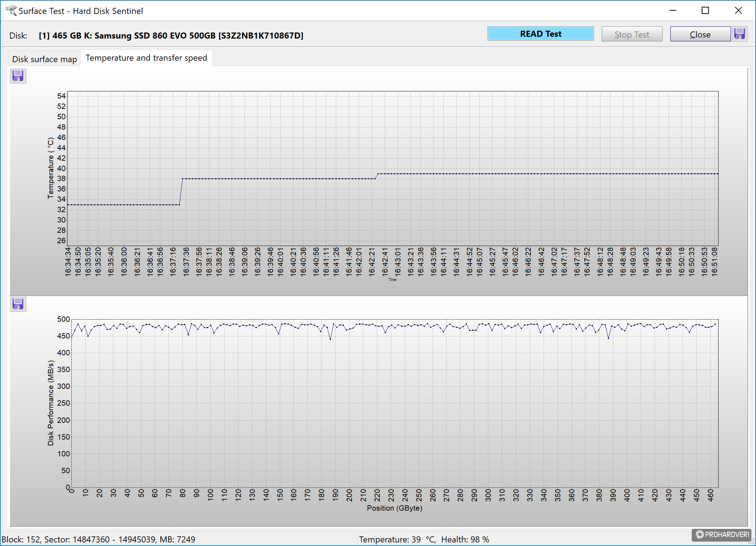Click the save icon next to Close button
This screenshot has height=546, width=756.
click(739, 34)
